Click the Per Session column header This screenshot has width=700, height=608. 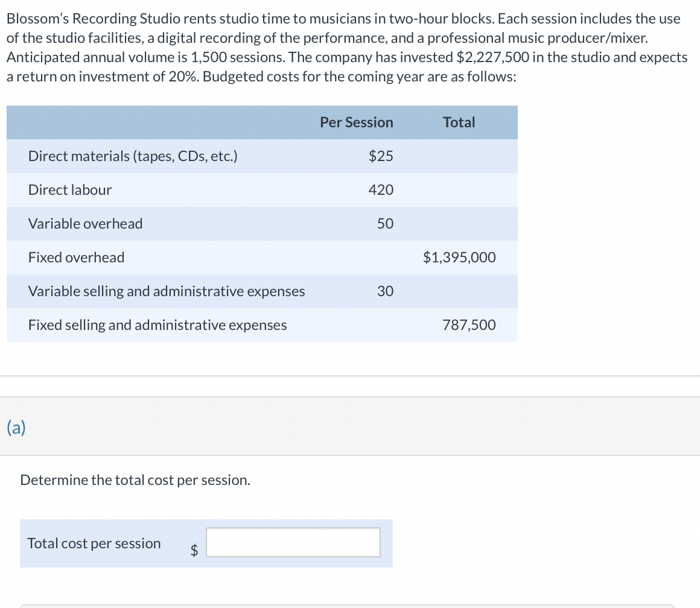tap(356, 122)
